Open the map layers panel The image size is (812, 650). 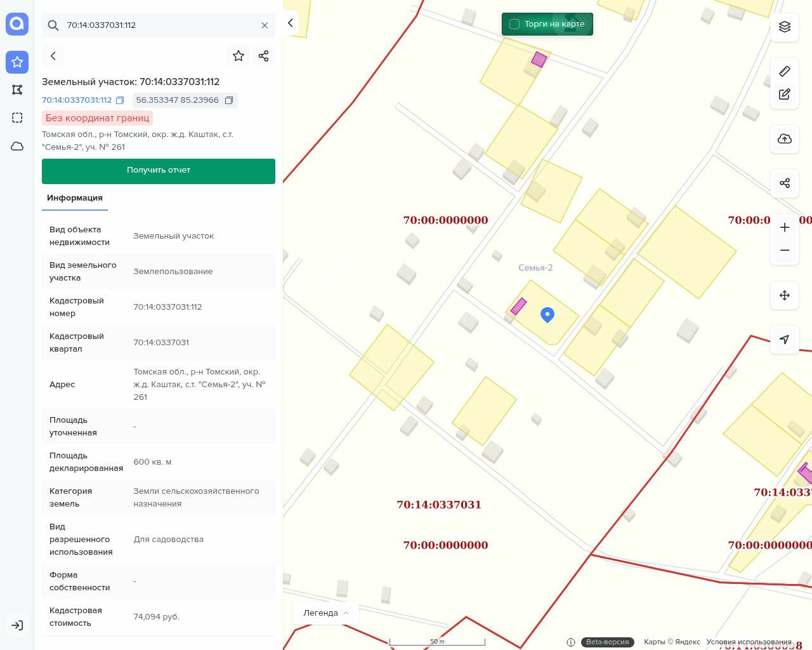pyautogui.click(x=785, y=27)
